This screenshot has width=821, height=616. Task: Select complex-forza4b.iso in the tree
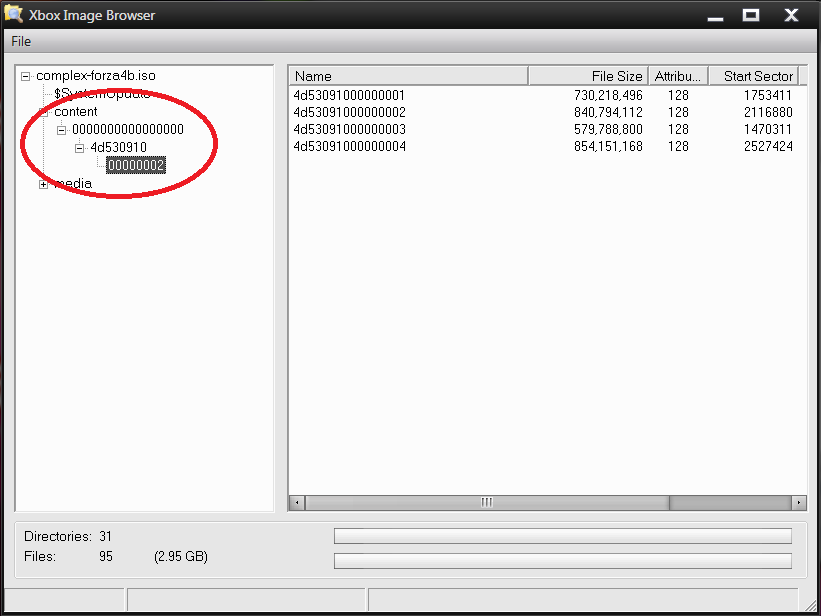(96, 75)
